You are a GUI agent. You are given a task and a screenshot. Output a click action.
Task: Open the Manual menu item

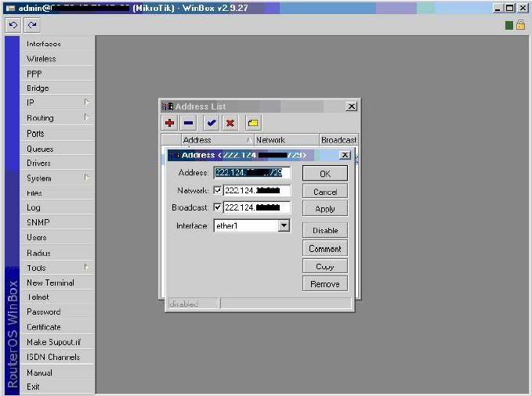click(57, 373)
